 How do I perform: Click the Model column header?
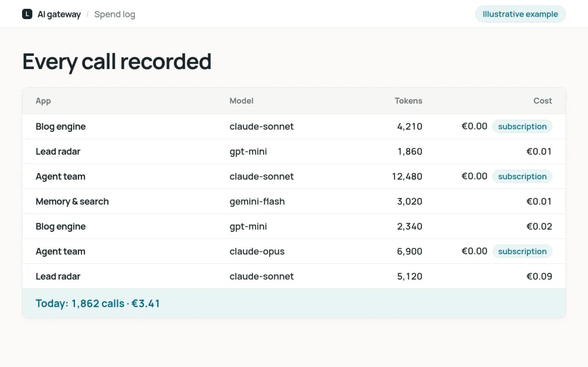[242, 101]
